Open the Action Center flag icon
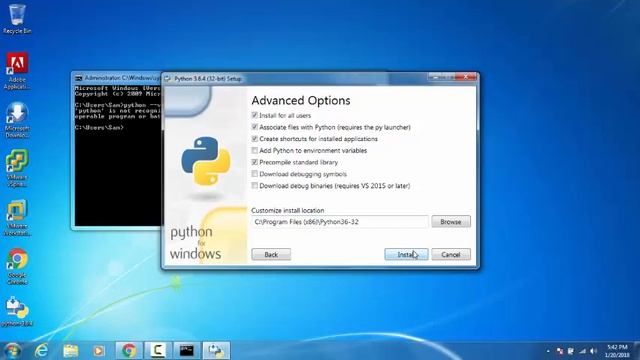The width and height of the screenshot is (640, 360). pyautogui.click(x=571, y=351)
